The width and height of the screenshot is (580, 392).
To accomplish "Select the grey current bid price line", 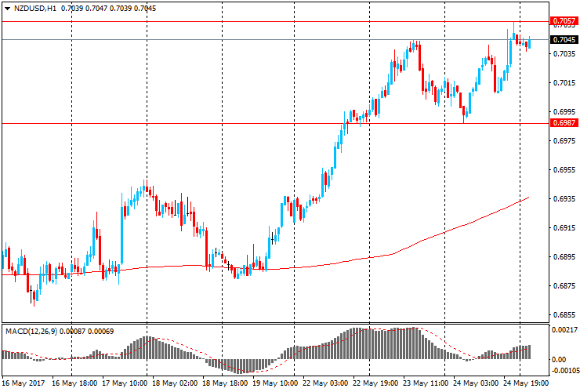I will (x=276, y=39).
